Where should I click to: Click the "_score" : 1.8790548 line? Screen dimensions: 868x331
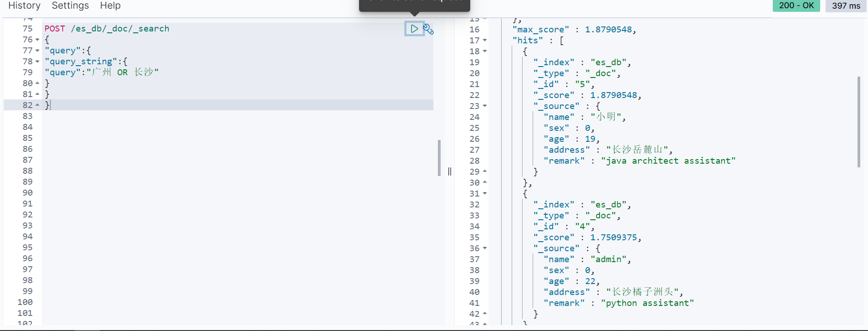(x=587, y=95)
